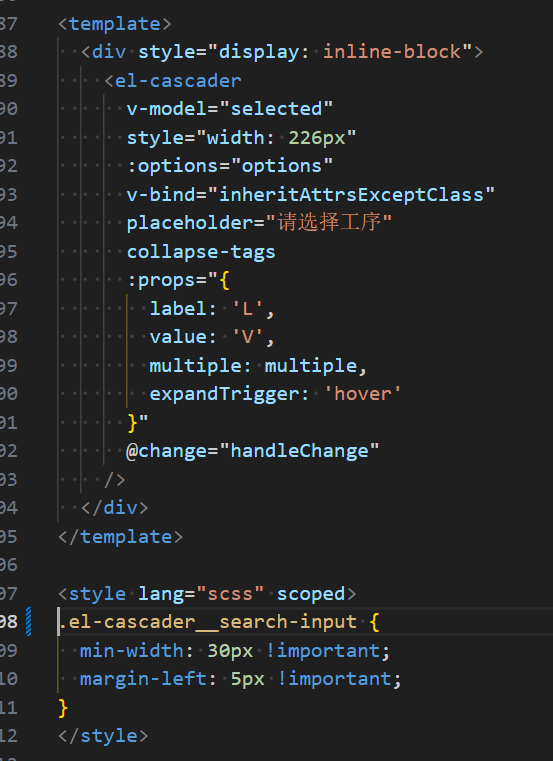The image size is (553, 761).
Task: Click the v-bind="inheritAttrsExceptClass" line
Action: pos(311,195)
